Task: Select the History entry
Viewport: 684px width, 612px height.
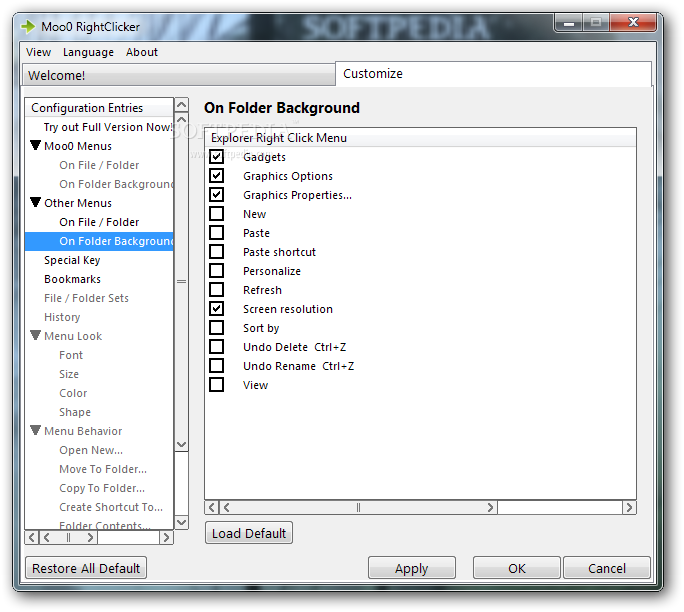Action: [x=62, y=317]
